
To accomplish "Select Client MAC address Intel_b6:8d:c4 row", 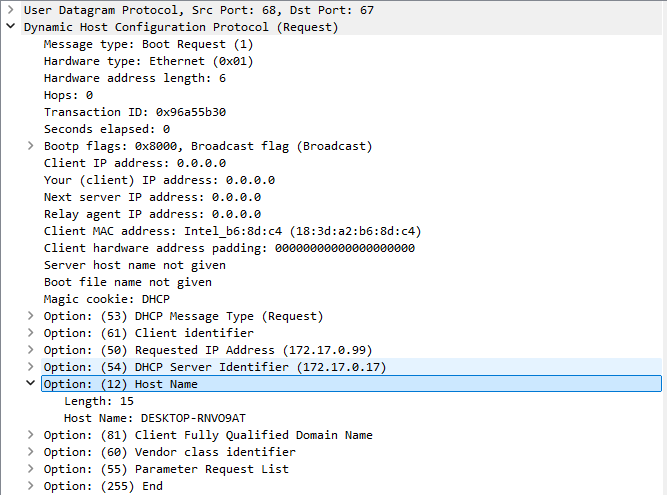I will click(x=352, y=231).
